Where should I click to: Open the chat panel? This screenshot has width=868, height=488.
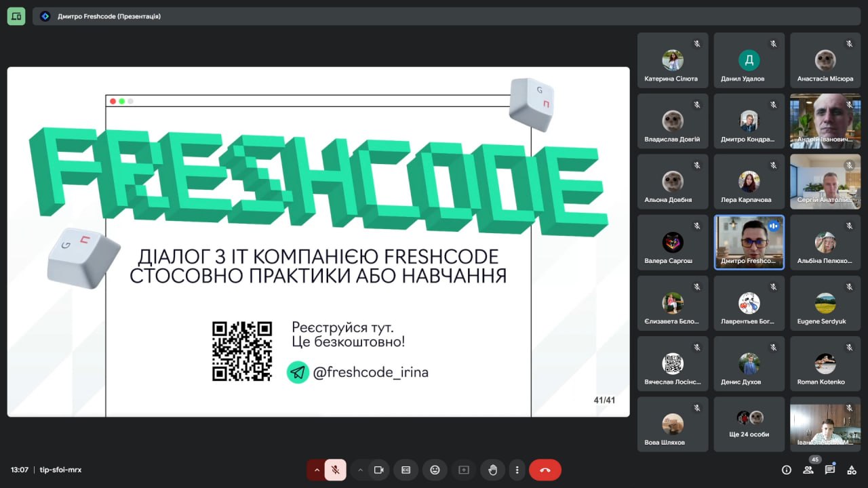pos(830,470)
